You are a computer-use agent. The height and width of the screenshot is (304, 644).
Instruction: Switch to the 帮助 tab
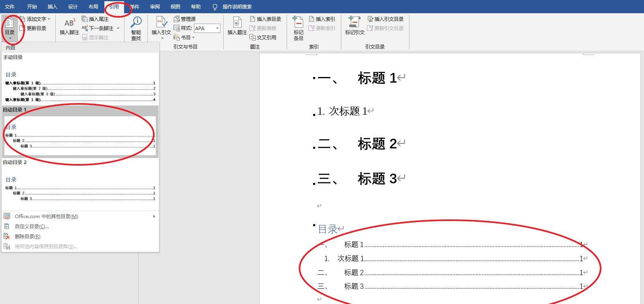[x=196, y=7]
